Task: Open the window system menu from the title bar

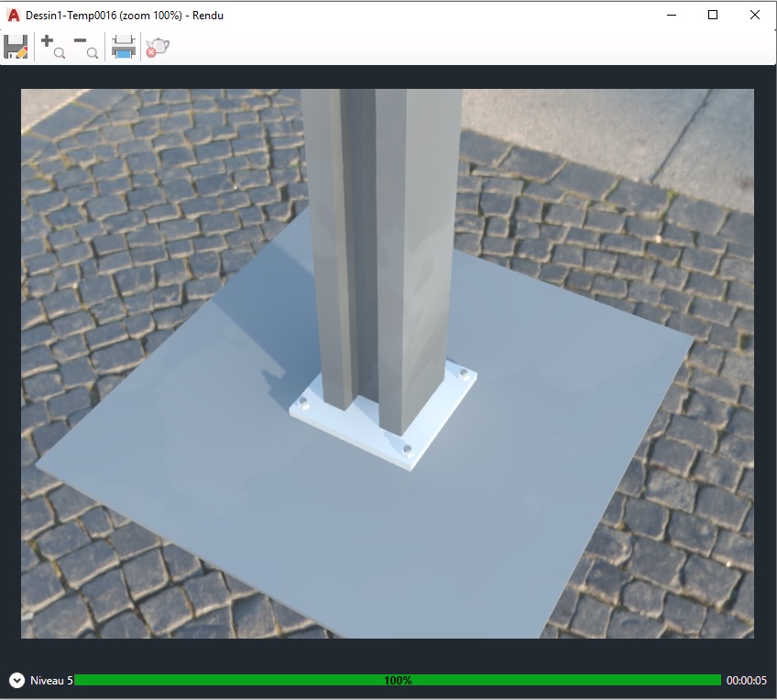Action: [x=13, y=15]
